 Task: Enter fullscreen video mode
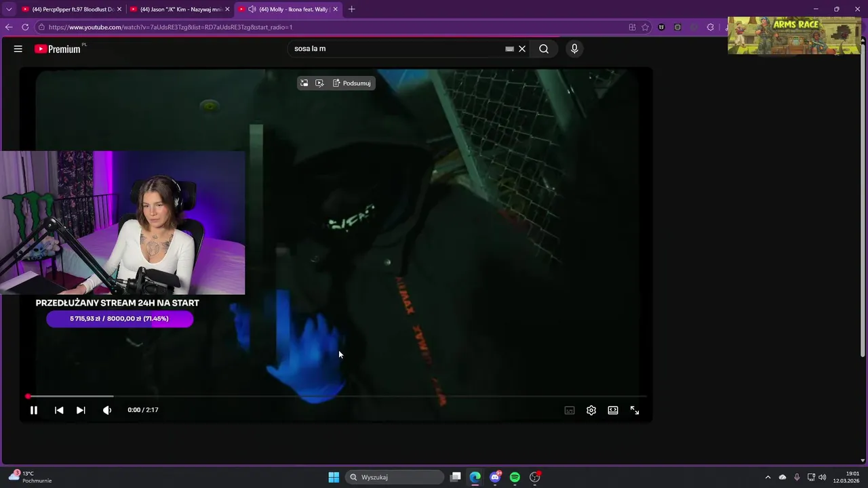pyautogui.click(x=635, y=410)
